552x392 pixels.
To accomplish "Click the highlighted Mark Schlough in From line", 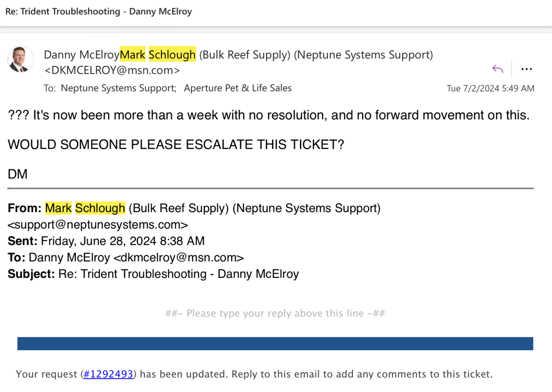I will coord(85,208).
